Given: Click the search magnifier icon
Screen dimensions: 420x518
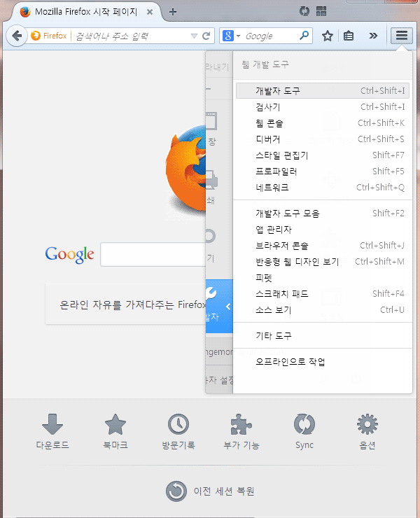Looking at the screenshot, I should (x=304, y=35).
